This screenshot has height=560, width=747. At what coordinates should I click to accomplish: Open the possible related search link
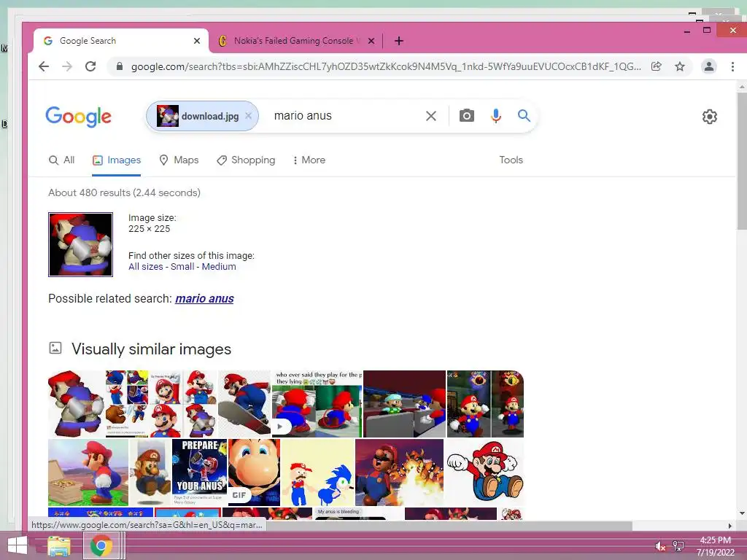coord(204,298)
